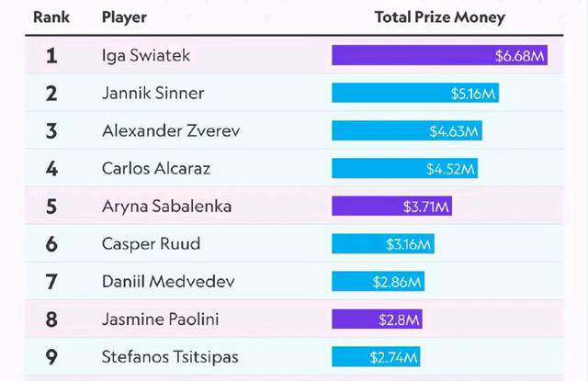Image resolution: width=588 pixels, height=381 pixels.
Task: Click Stefanos Tsitsipas's name
Action: tap(173, 357)
